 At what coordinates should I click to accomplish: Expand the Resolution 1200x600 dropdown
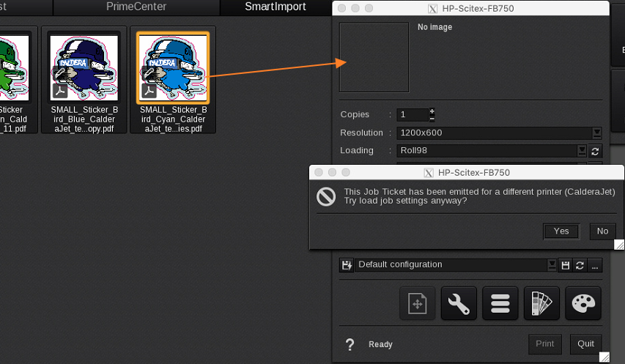596,133
